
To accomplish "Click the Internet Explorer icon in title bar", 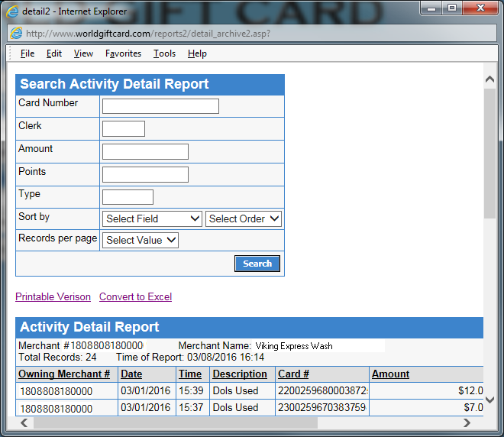I will click(x=13, y=10).
